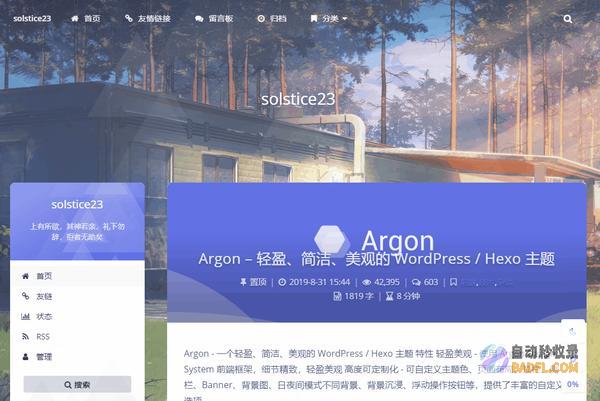Click the chain link icon in navbar
This screenshot has height=401, width=600.
coord(129,18)
